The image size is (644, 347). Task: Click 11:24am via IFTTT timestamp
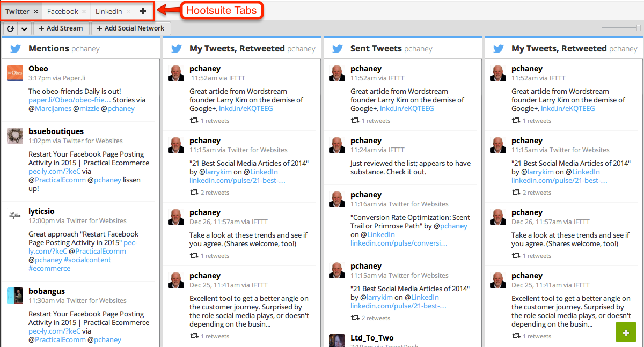(377, 150)
